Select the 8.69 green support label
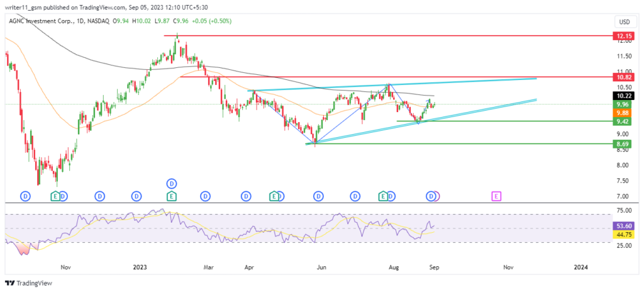Viewport: 644px width, 292px height. click(621, 144)
